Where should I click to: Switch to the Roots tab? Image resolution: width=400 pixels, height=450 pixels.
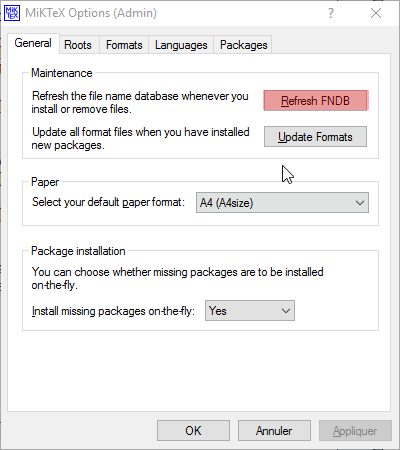(x=78, y=45)
